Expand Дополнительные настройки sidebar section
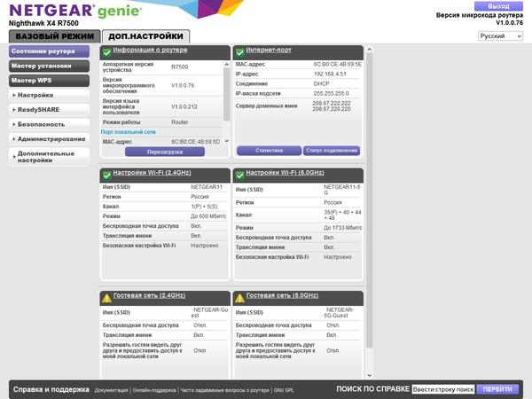Screen dimensions: 532x399 coord(49,157)
